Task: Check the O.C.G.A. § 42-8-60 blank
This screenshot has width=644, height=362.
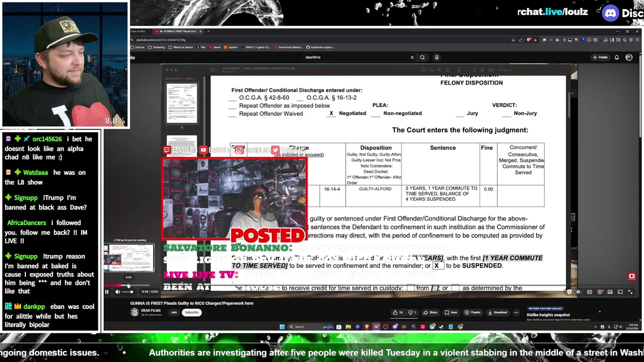Action: point(232,98)
